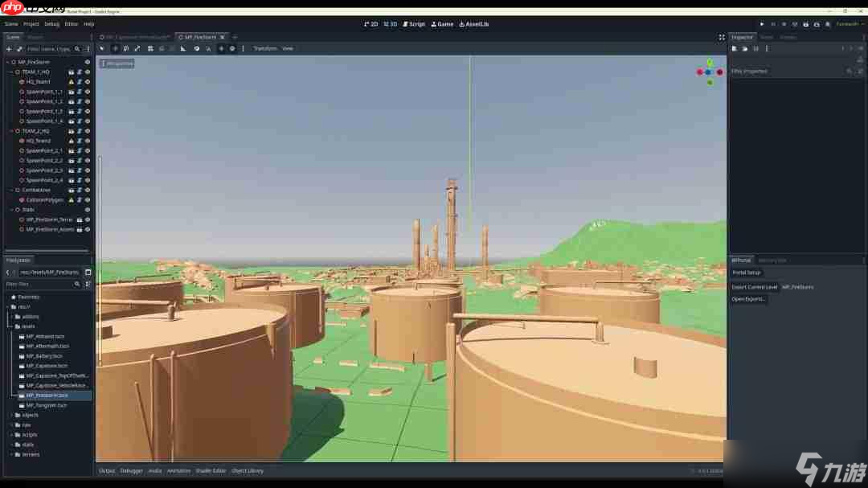Open the Output bottom panel
This screenshot has width=868, height=488.
click(107, 471)
